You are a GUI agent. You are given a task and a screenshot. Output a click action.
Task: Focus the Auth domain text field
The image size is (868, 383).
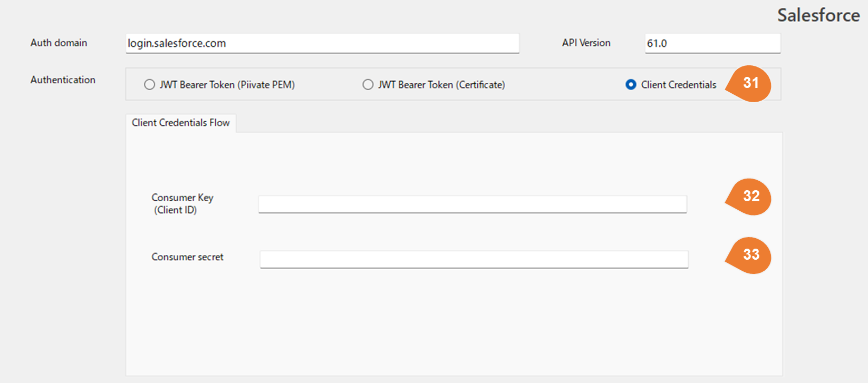pyautogui.click(x=322, y=43)
